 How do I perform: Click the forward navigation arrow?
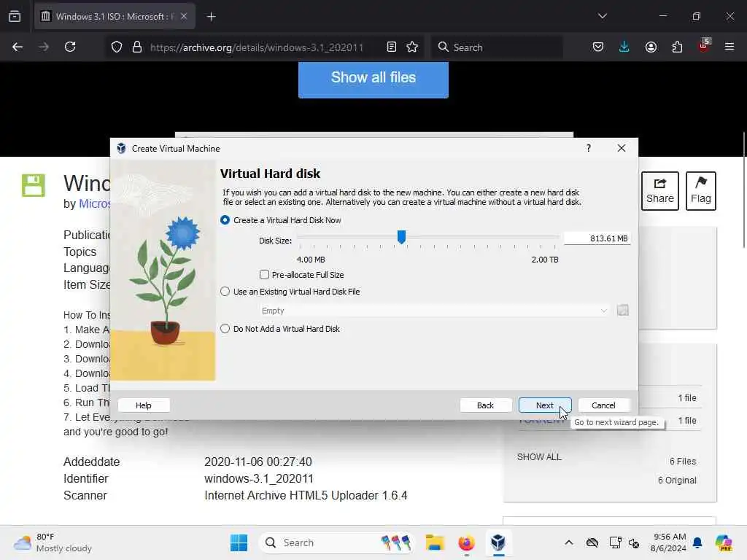click(44, 47)
